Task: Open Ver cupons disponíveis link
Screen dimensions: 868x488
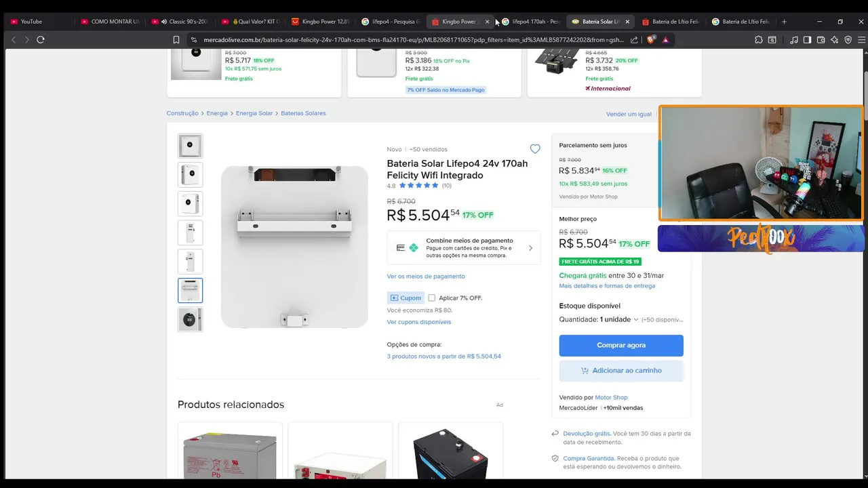Action: pos(419,322)
